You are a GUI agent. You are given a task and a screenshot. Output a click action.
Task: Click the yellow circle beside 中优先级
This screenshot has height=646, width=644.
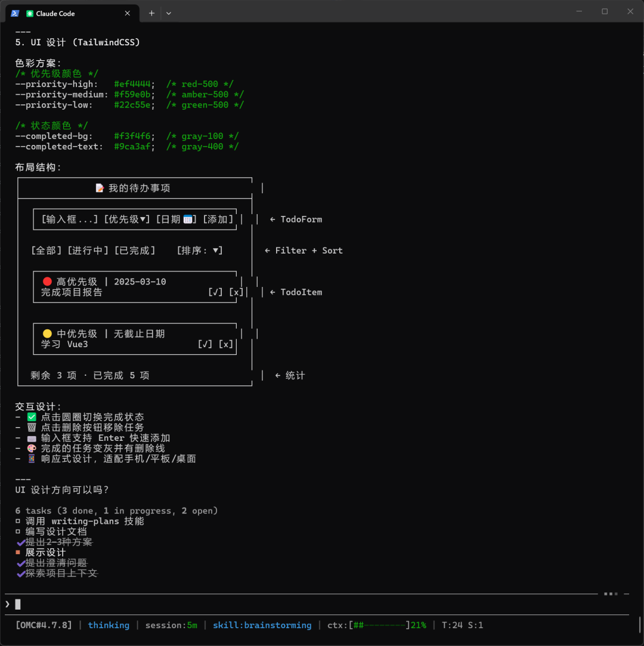[x=47, y=333]
